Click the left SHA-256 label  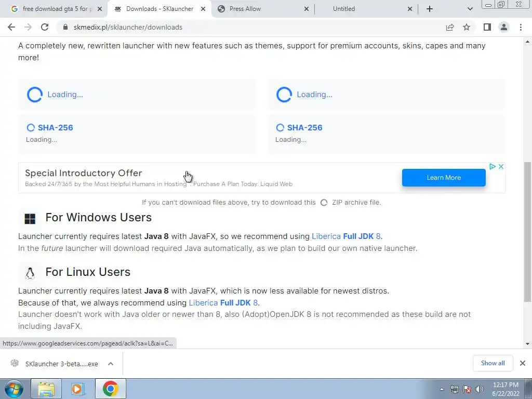coord(55,128)
